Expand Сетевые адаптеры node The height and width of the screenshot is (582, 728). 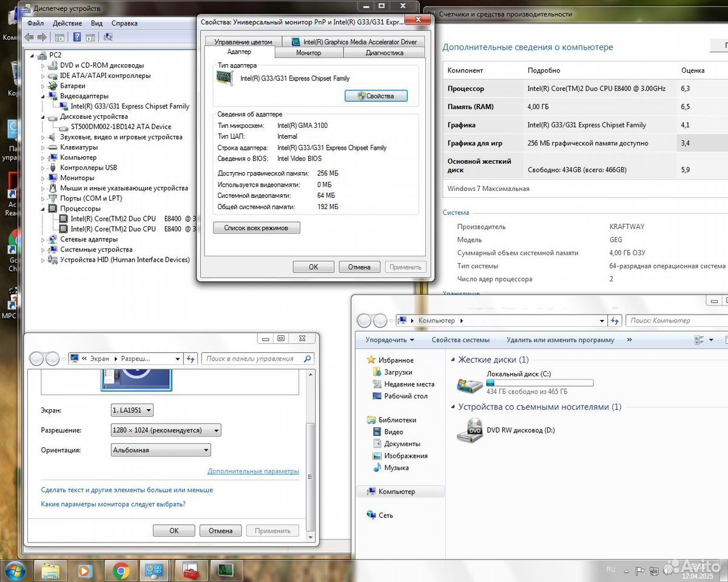[43, 239]
